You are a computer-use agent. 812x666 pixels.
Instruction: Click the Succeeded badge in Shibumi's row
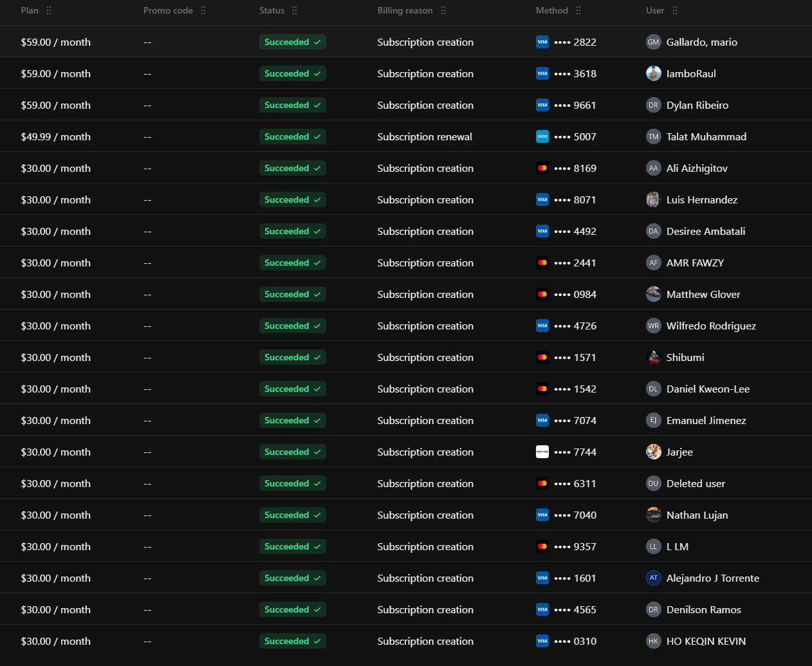tap(292, 357)
